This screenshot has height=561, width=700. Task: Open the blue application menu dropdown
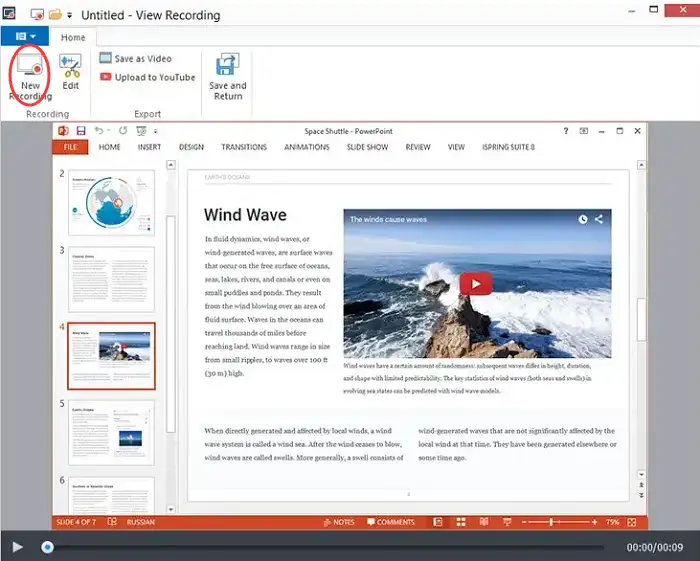pos(25,36)
